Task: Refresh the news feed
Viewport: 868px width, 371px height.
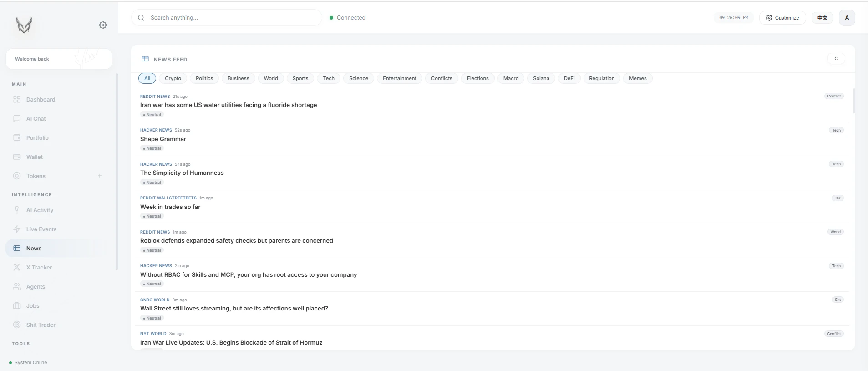Action: (x=836, y=58)
